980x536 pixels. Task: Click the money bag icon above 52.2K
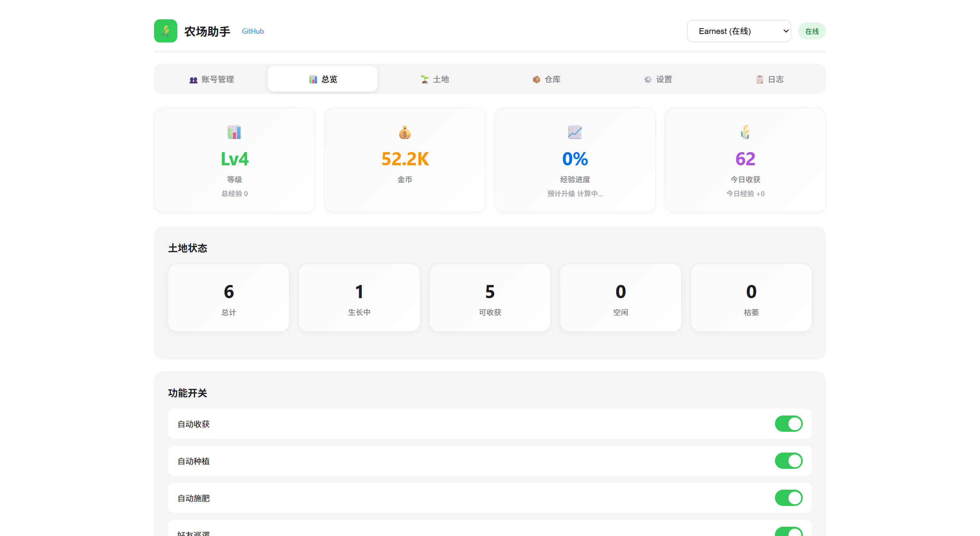coord(405,132)
